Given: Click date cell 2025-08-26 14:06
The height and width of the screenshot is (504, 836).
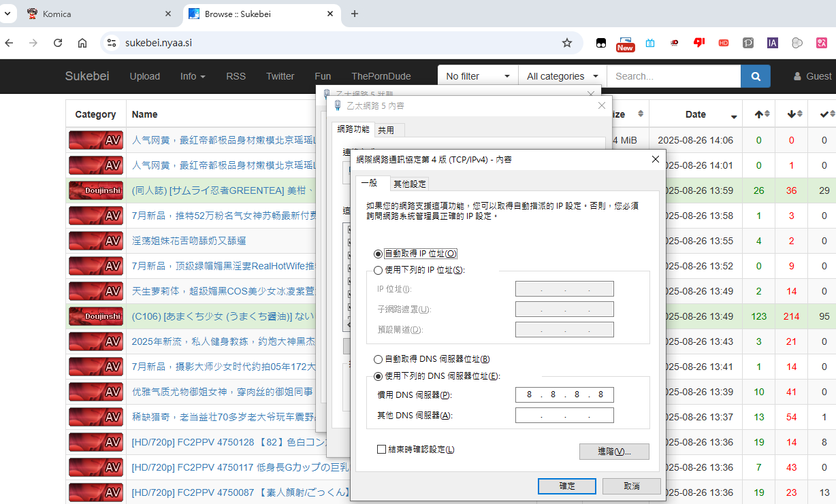Looking at the screenshot, I should tap(695, 140).
